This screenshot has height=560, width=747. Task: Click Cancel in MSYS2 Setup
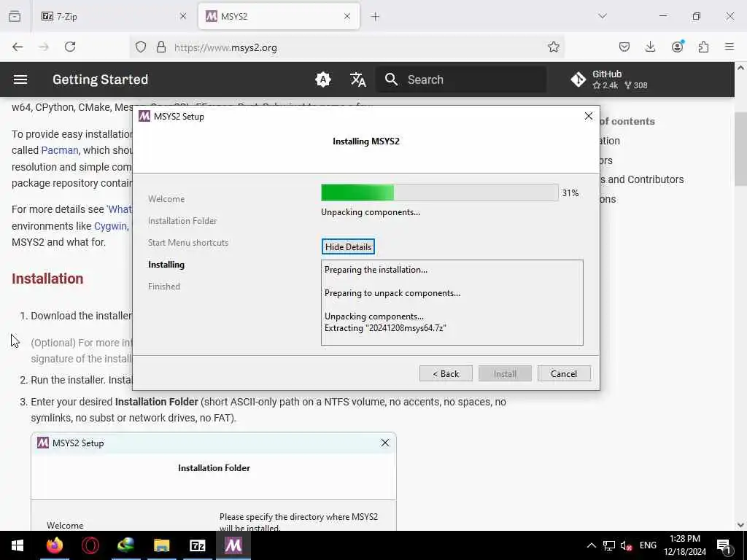(564, 374)
